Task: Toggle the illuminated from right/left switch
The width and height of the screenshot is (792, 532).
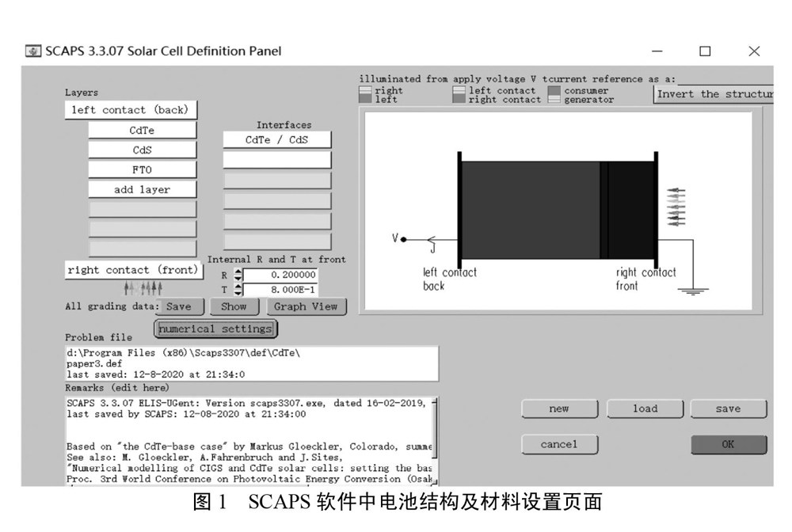Action: pos(364,95)
